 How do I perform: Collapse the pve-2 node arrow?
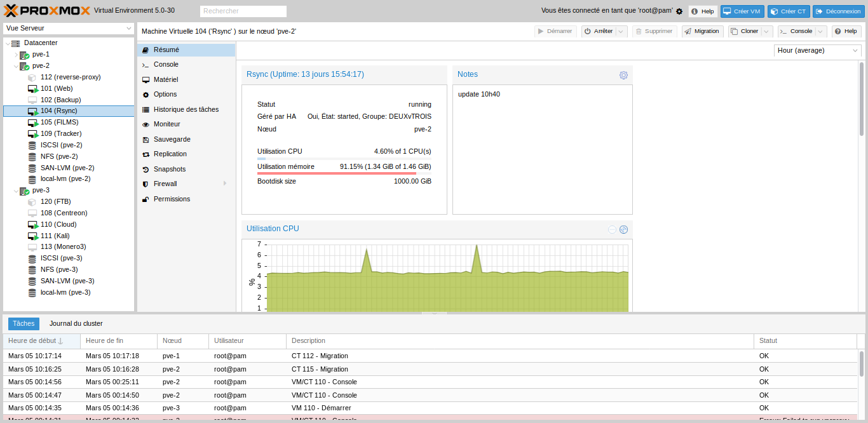[16, 66]
